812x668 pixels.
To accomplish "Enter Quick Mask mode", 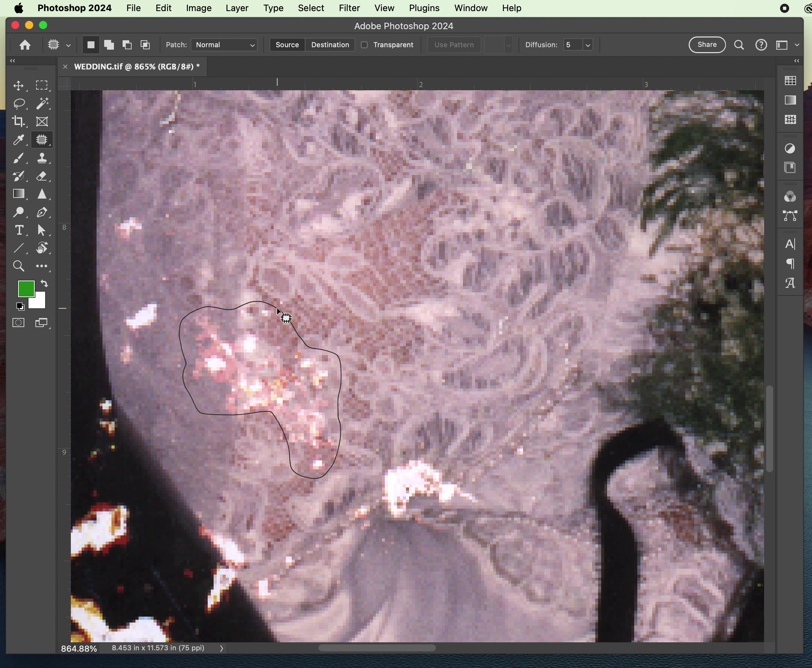I will 18,323.
